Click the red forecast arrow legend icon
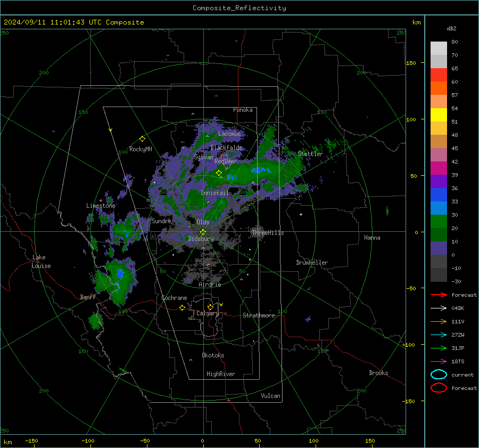Image resolution: width=479 pixels, height=448 pixels. click(439, 295)
